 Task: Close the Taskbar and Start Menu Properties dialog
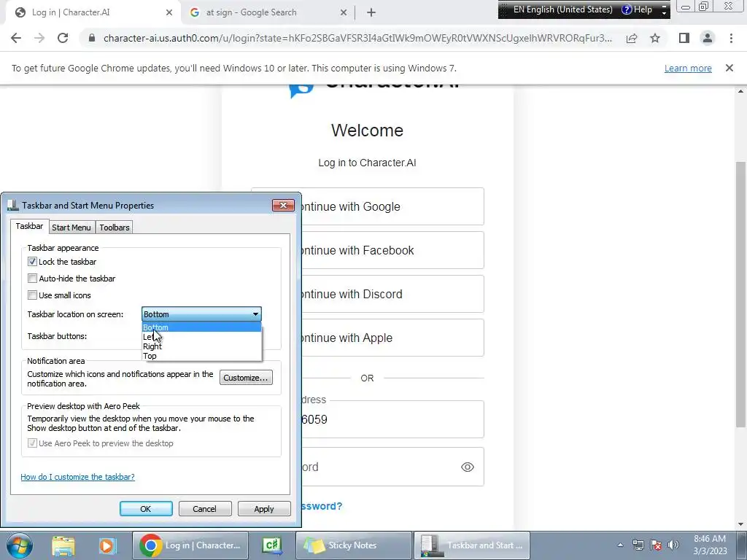coord(284,205)
